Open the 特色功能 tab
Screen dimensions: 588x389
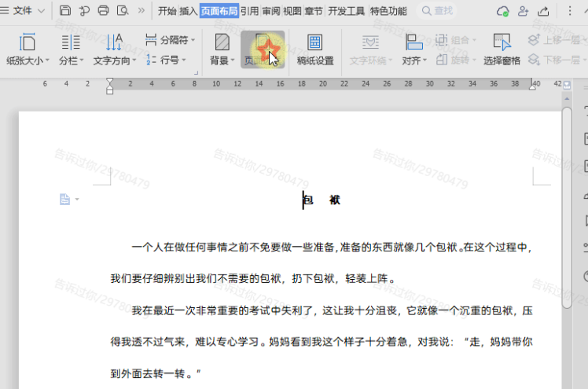[x=388, y=11]
